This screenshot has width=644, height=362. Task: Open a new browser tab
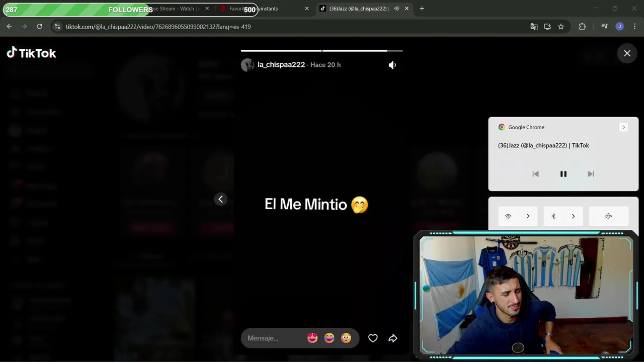422,9
